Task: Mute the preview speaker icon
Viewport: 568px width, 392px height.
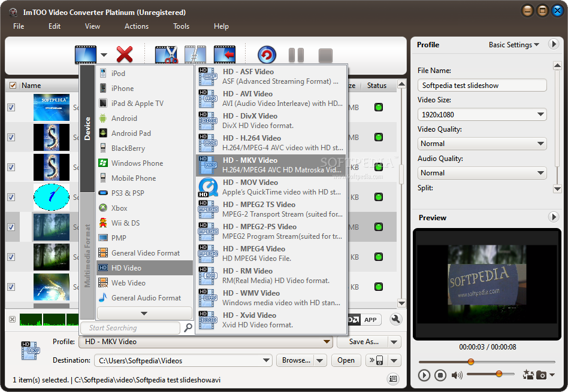Action: (x=457, y=375)
